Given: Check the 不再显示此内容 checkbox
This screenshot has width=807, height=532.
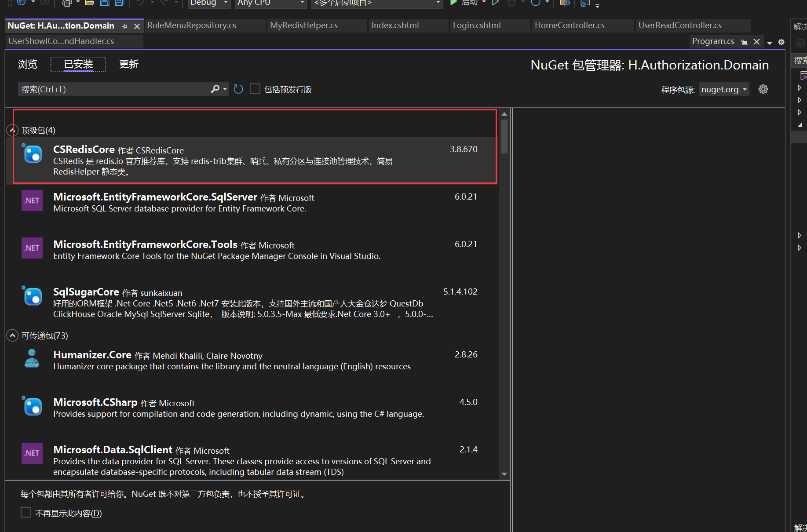Looking at the screenshot, I should pos(26,513).
